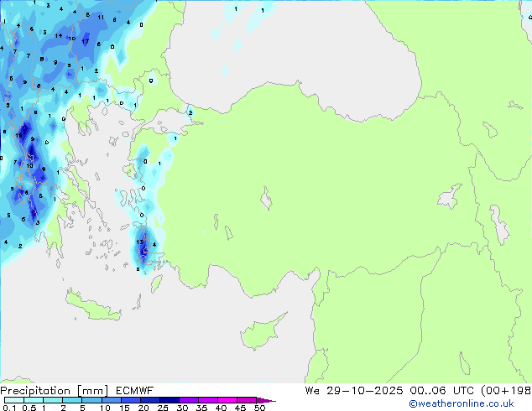
Task: Select the 25–30 mm dark blue legend swatch
Action: point(169,400)
